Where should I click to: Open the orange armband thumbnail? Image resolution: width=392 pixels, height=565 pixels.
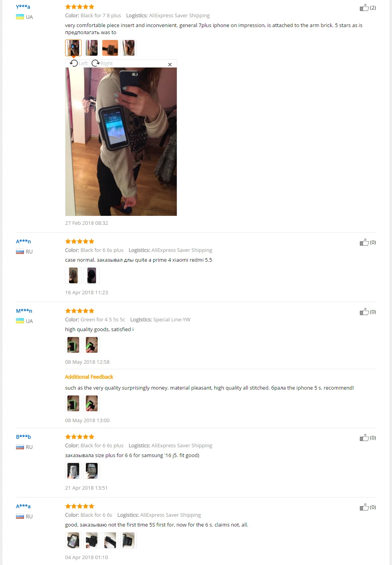coord(110,48)
